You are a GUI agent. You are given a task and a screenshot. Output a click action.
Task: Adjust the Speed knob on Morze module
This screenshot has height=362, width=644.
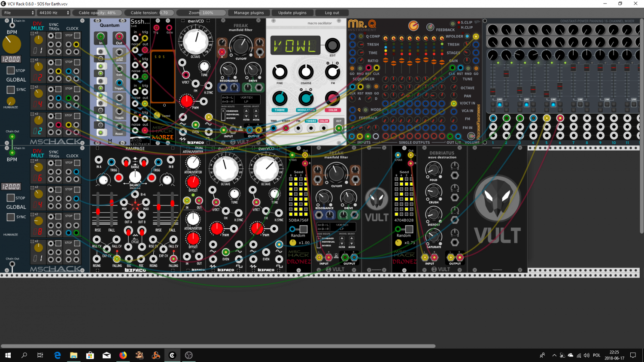tap(157, 115)
